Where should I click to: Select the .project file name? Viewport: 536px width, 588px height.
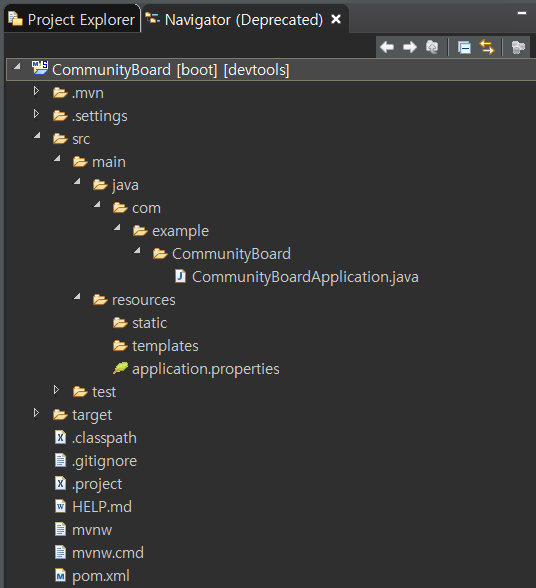click(97, 484)
